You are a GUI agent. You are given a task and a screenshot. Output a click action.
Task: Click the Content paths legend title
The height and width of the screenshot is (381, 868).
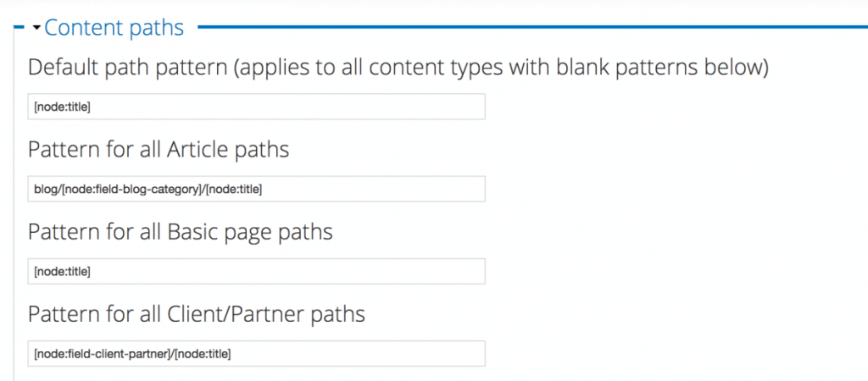point(114,27)
